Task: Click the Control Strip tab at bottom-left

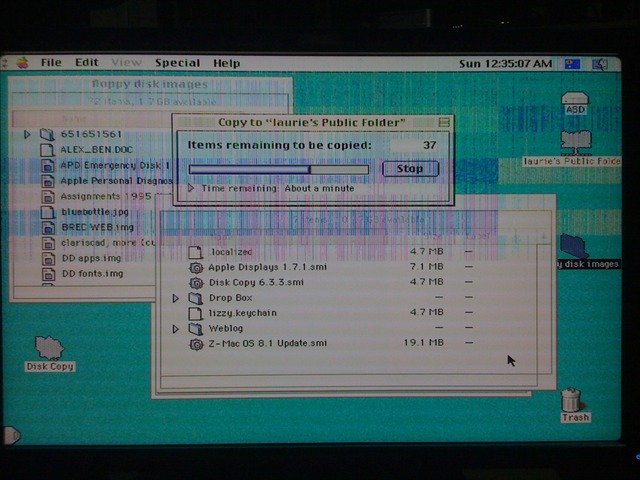Action: [x=12, y=435]
